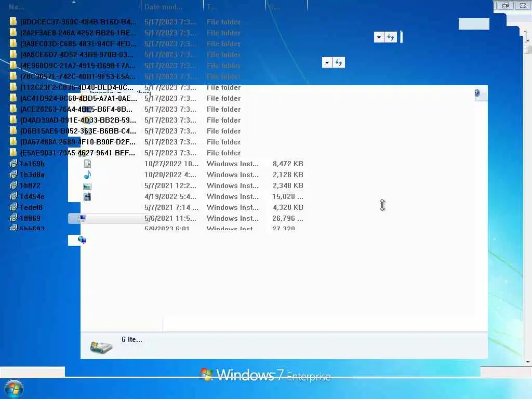This screenshot has height=399, width=532.
Task: Click folder icon of {E5AE9031... row
Action: pyautogui.click(x=13, y=153)
